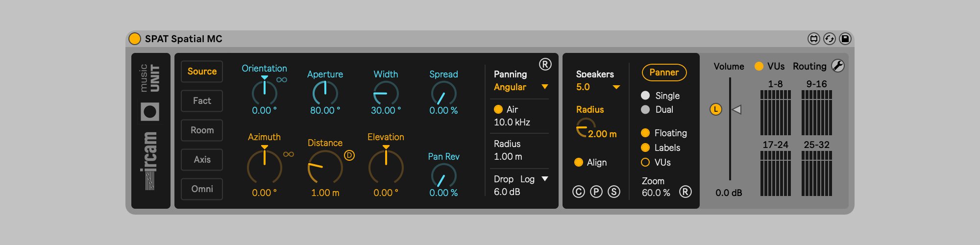980x245 pixels.
Task: Open Routing wrench settings icon
Action: pos(838,66)
